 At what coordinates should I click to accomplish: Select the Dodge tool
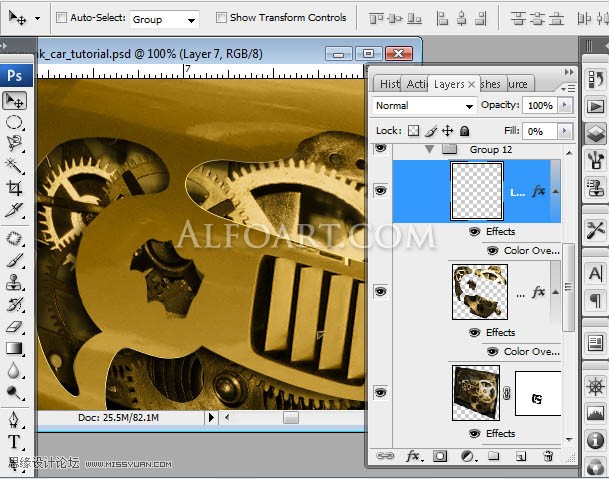pos(15,393)
